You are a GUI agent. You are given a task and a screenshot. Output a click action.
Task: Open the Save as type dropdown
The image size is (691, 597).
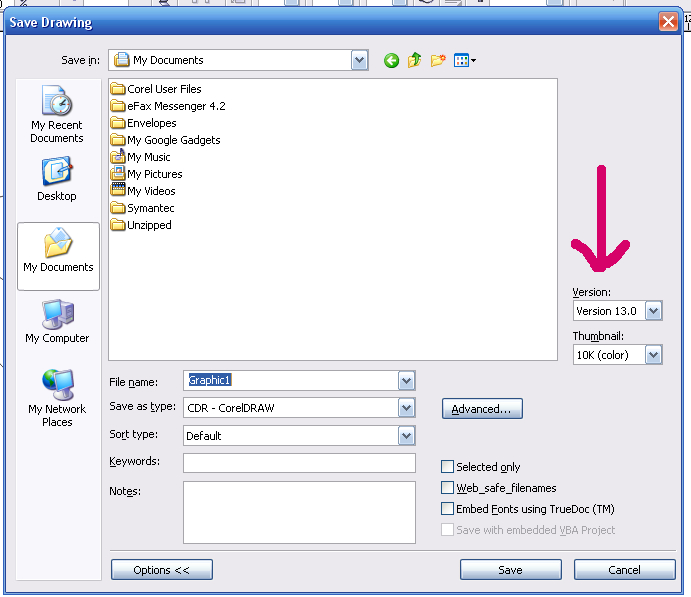click(406, 408)
